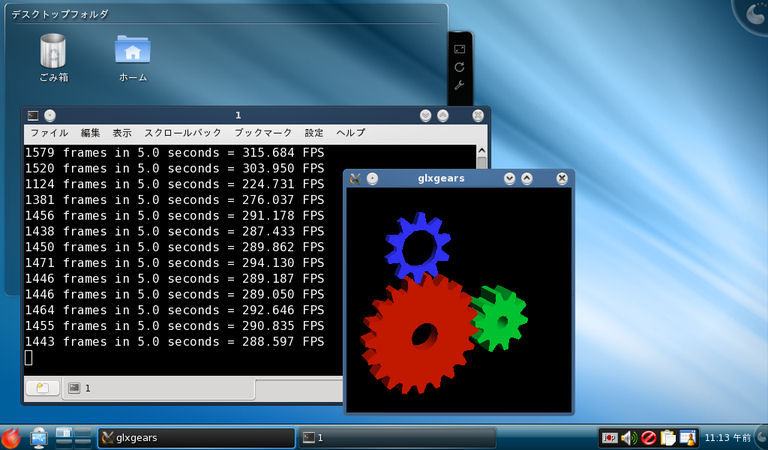Toggle glxgears window on-all-desktops pin button
Screen dimensions: 768x450
372,179
